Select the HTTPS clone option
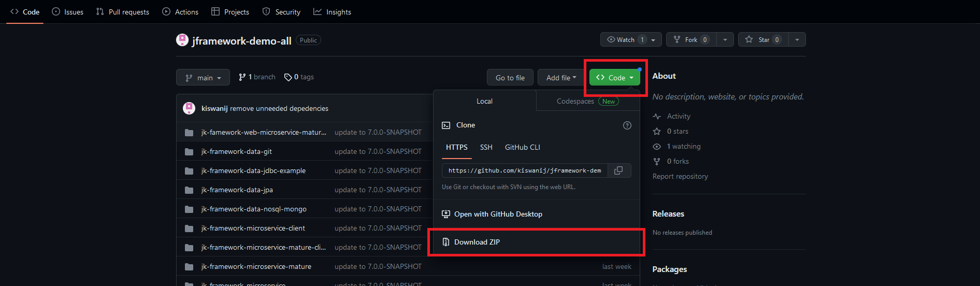The height and width of the screenshot is (286, 980). [x=457, y=148]
